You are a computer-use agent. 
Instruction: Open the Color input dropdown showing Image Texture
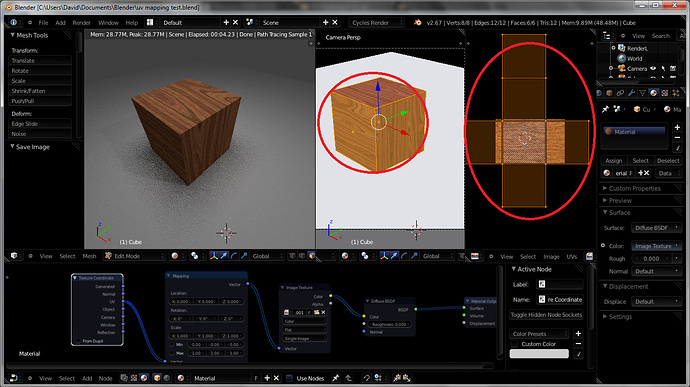pos(656,246)
